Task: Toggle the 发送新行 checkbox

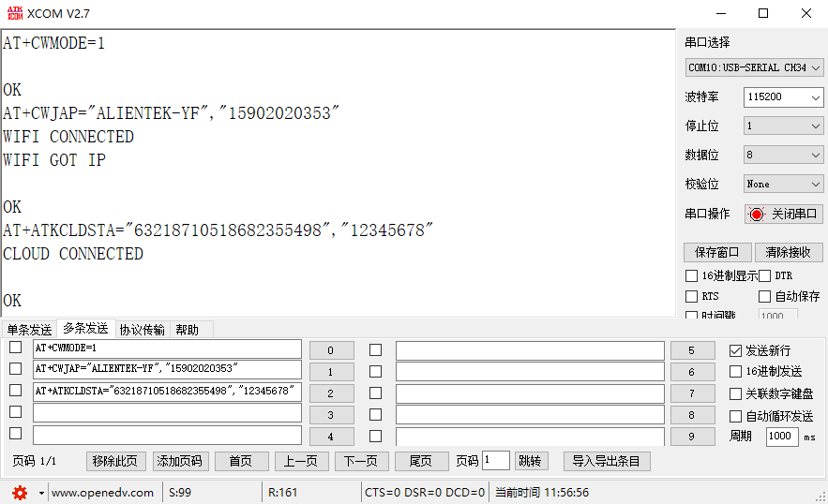Action: point(736,350)
